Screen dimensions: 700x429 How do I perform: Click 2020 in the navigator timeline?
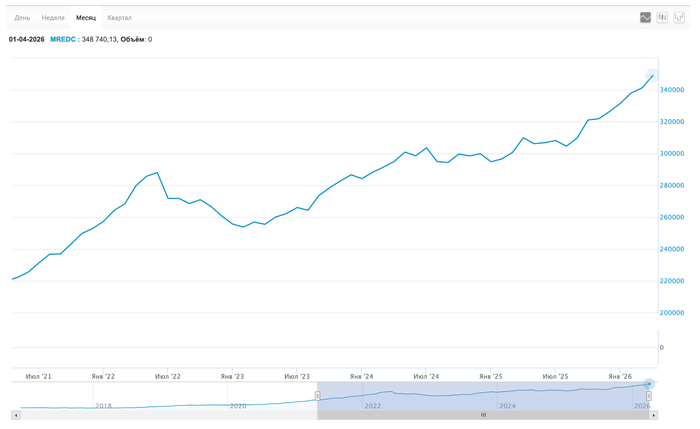238,406
